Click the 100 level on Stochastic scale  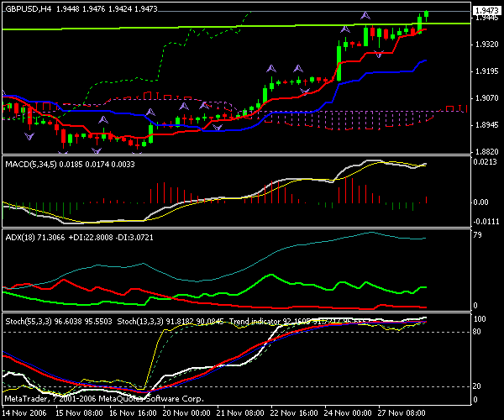pos(480,319)
